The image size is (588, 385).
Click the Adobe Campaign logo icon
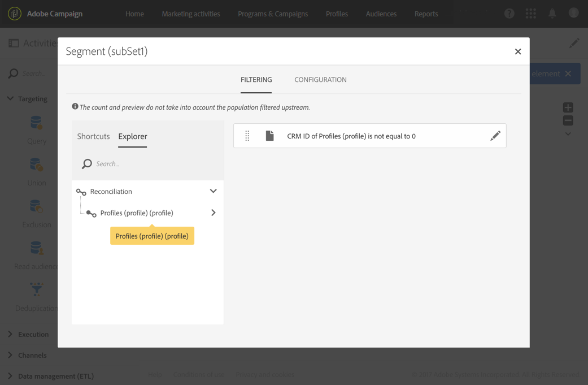pos(15,14)
